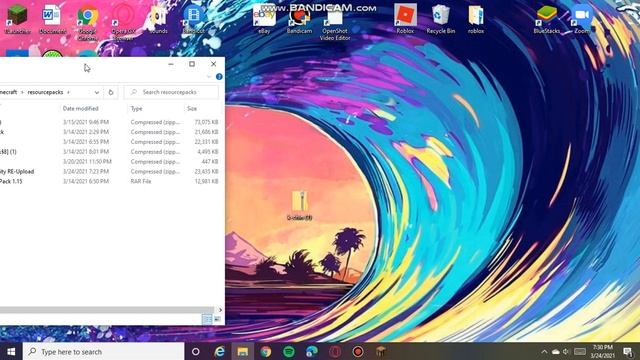640x360 pixels.
Task: Switch to File Explorer on the taskbar
Action: (242, 351)
